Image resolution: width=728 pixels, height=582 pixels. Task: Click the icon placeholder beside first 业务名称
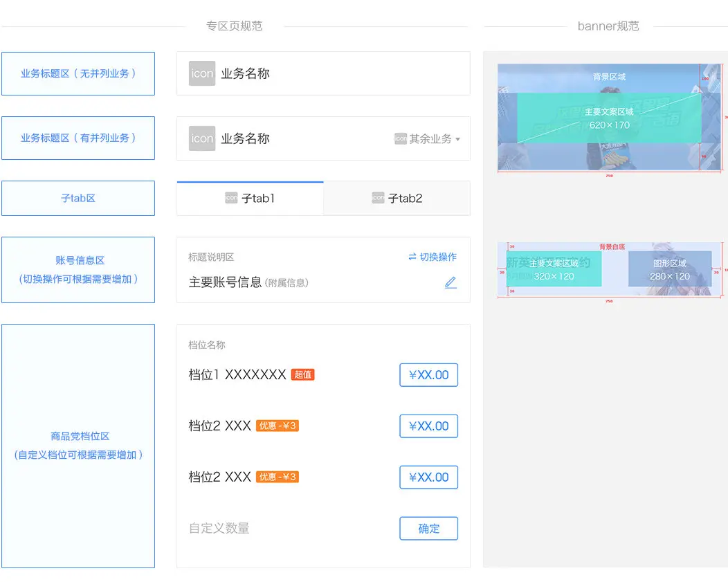[202, 73]
